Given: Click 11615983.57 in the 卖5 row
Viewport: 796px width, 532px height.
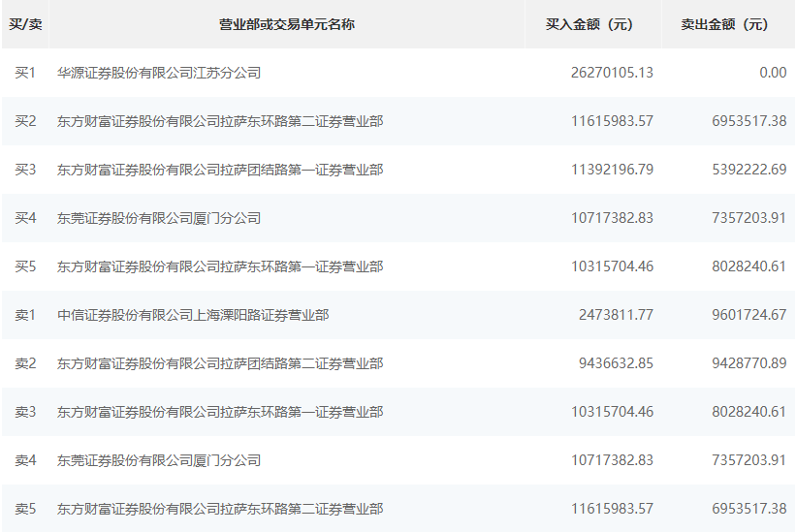Looking at the screenshot, I should tap(612, 509).
